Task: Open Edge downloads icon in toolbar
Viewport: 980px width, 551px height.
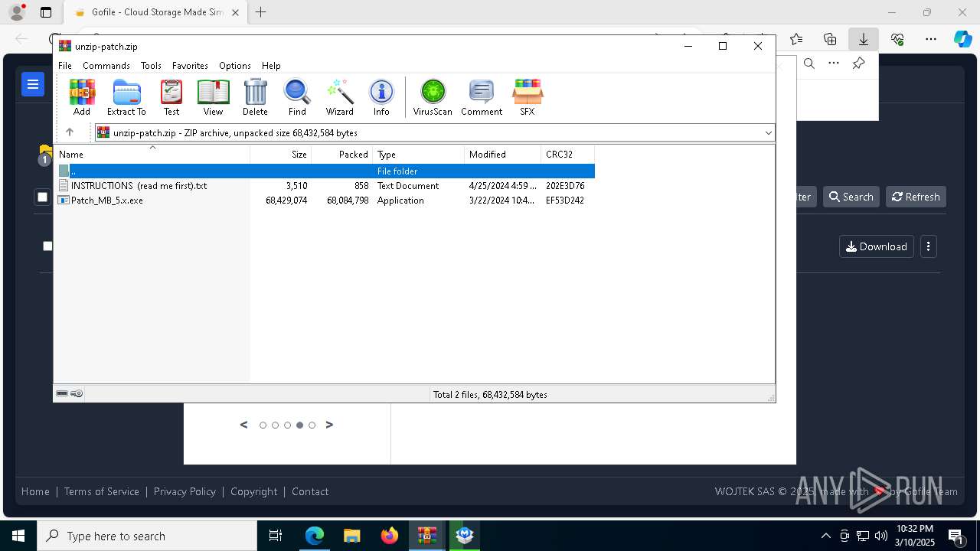Action: pyautogui.click(x=864, y=39)
